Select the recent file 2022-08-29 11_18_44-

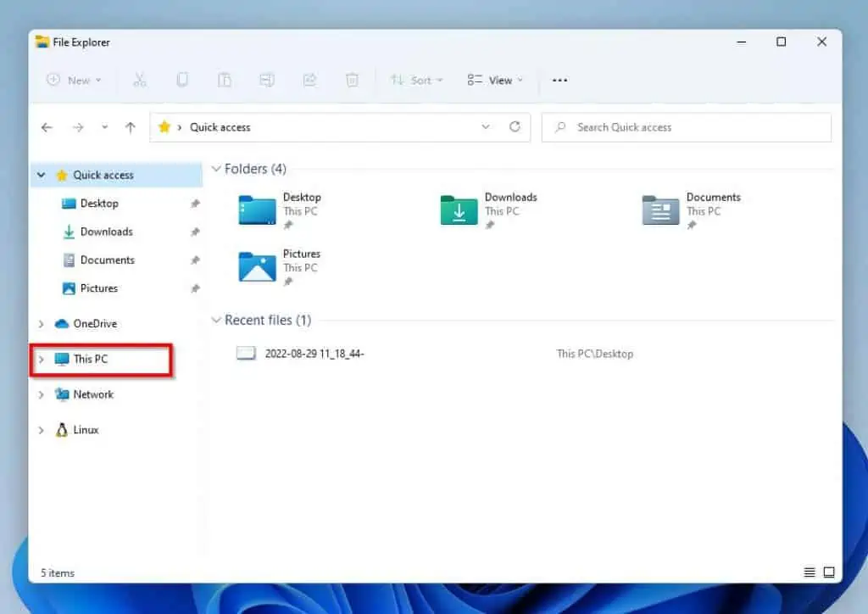[314, 354]
